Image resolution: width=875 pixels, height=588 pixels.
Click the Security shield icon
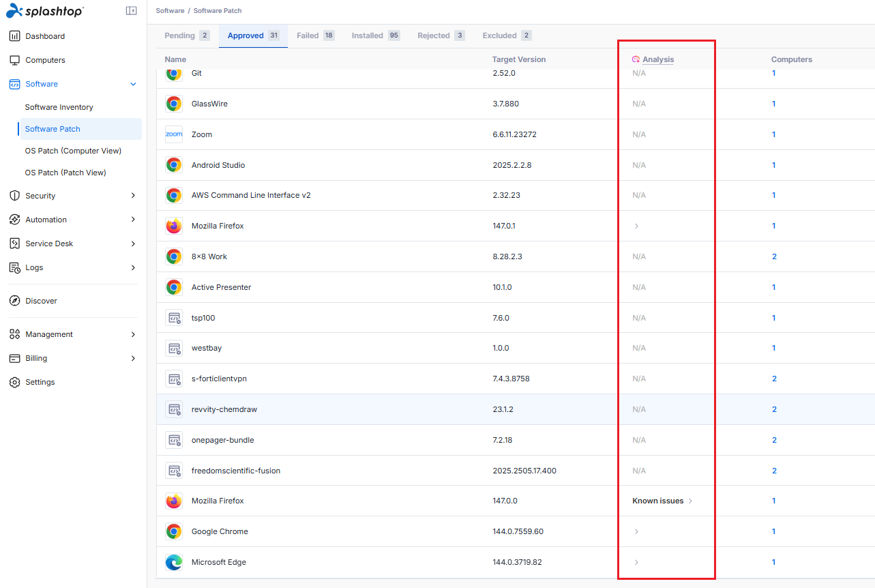pyautogui.click(x=14, y=196)
